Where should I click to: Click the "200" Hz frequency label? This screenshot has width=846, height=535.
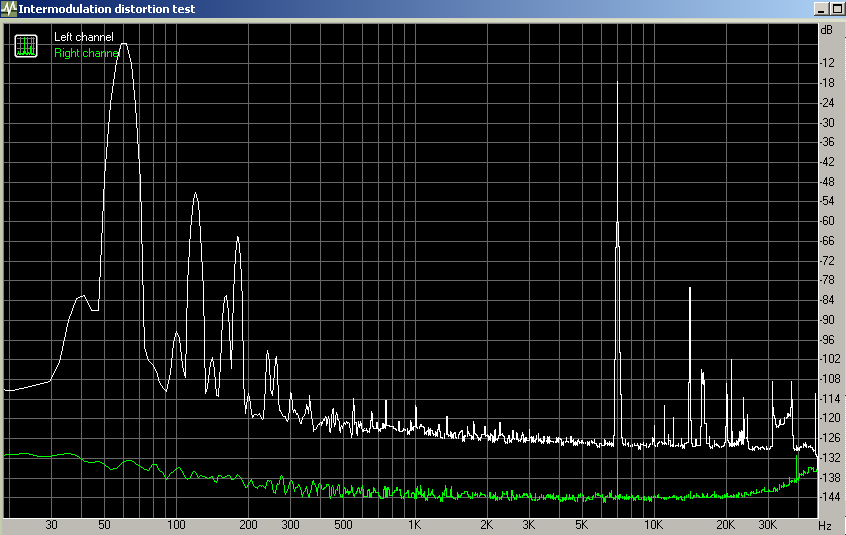248,525
